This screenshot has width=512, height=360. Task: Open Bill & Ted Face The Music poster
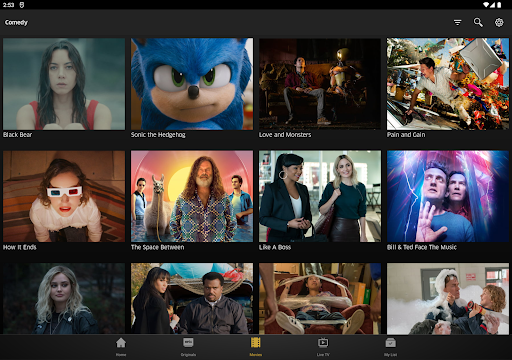click(x=448, y=196)
